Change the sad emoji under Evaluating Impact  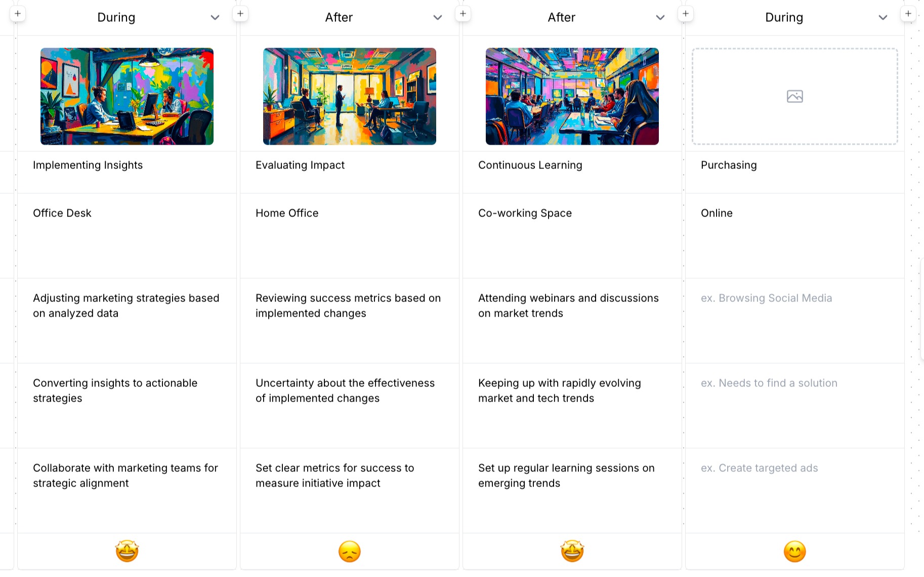point(350,551)
